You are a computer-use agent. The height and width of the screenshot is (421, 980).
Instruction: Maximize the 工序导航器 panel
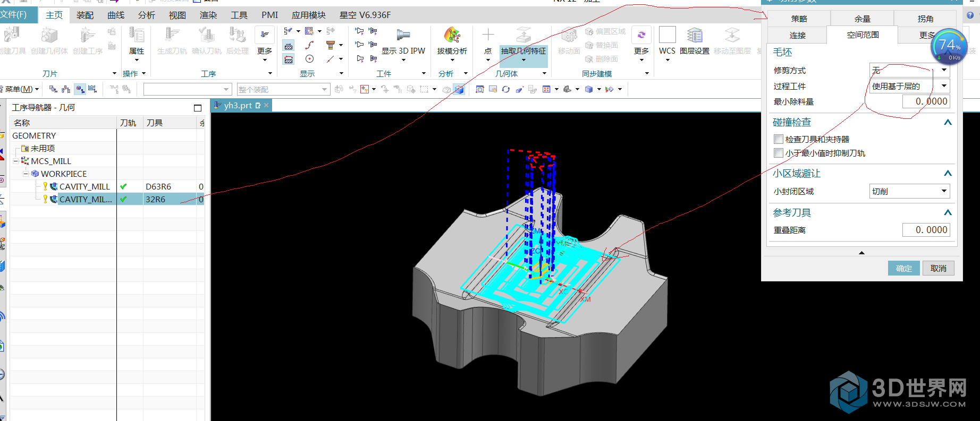(x=198, y=108)
